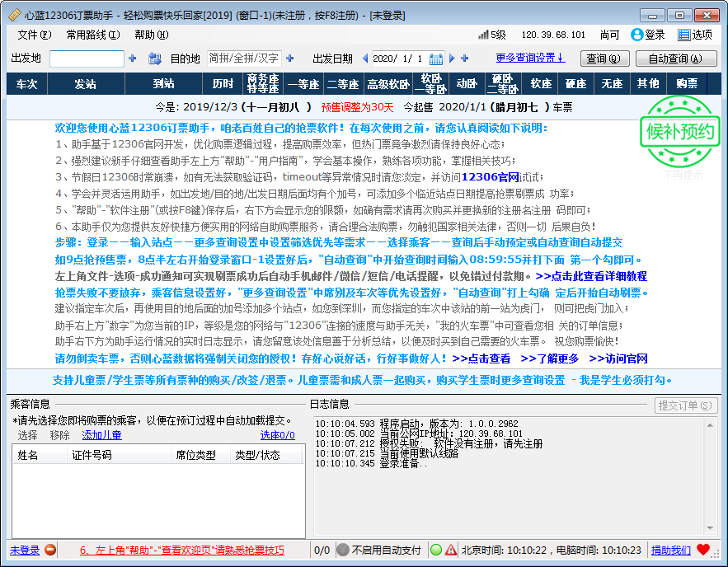This screenshot has width=728, height=567.
Task: Click the plus icon beside departure station field
Action: tap(132, 59)
